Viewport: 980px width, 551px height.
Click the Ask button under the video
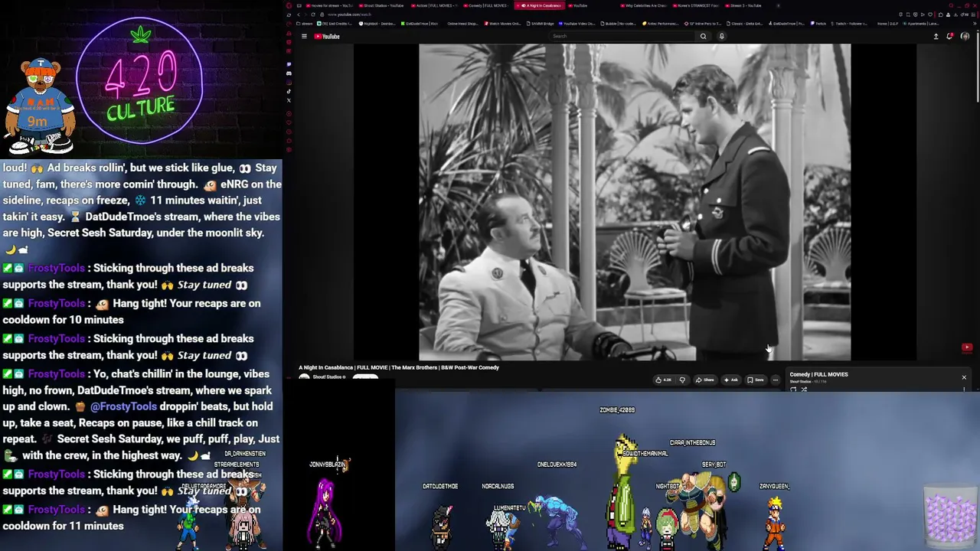coord(731,380)
